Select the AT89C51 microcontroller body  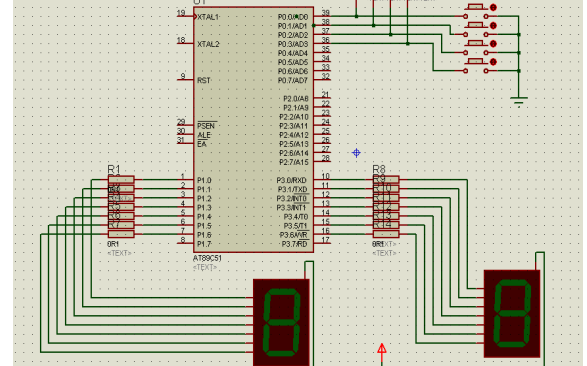253,129
